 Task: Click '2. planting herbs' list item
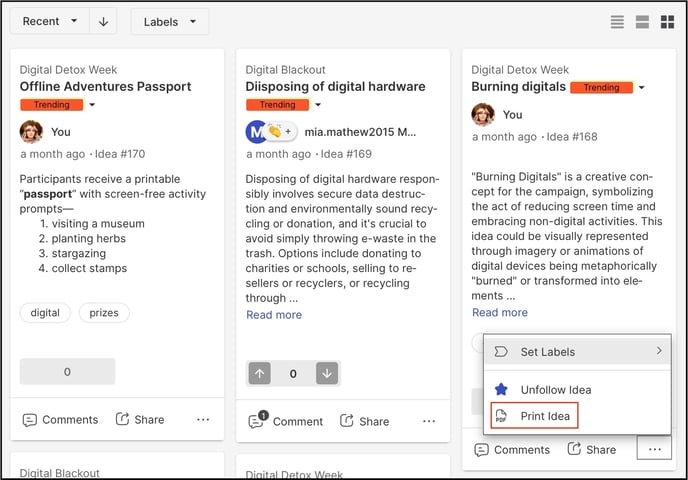(82, 239)
